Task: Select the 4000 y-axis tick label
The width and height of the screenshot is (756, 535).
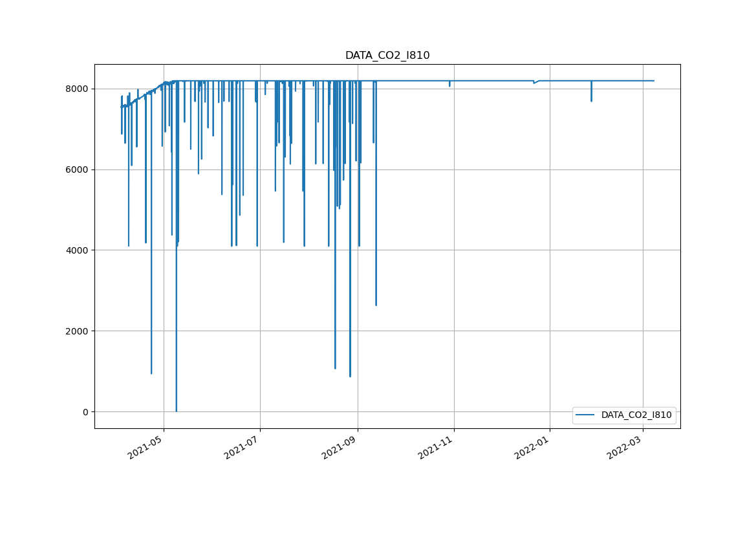Action: (x=78, y=250)
